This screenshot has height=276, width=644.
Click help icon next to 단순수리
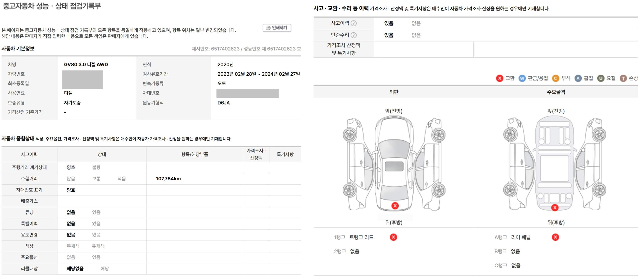click(353, 35)
